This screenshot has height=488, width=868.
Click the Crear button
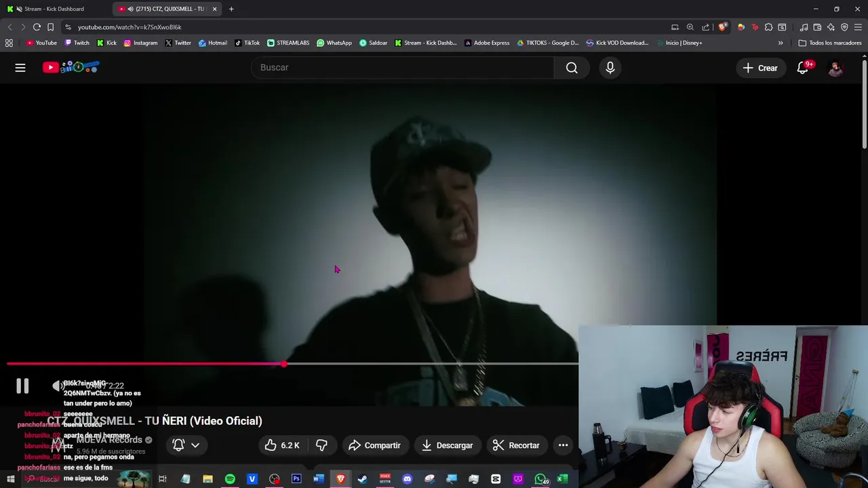pyautogui.click(x=760, y=68)
